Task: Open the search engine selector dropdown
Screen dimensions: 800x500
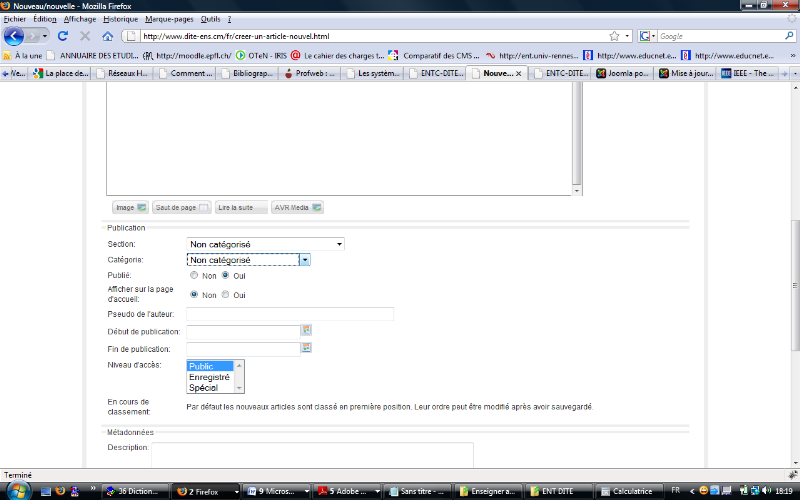Action: (647, 36)
